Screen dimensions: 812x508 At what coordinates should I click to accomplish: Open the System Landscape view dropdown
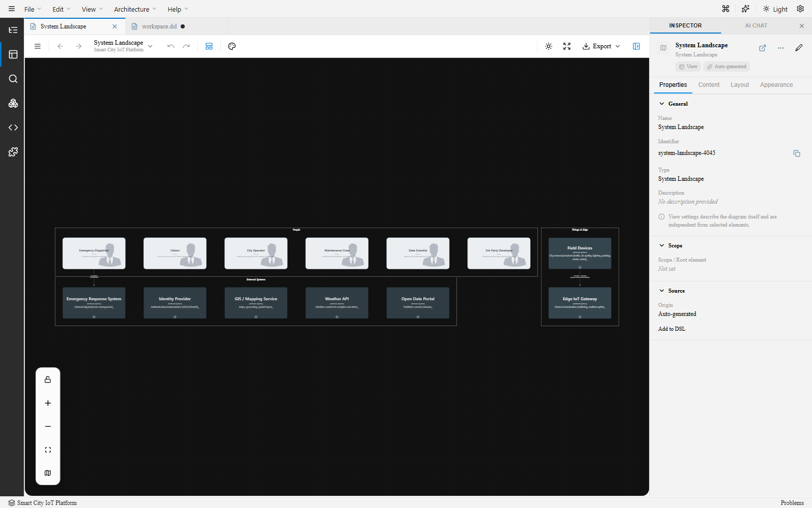pyautogui.click(x=123, y=46)
